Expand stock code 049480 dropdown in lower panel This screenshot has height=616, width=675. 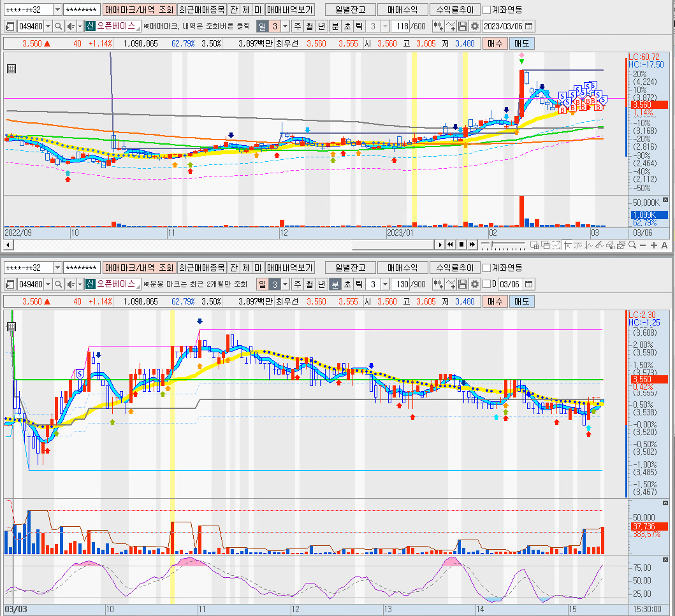click(48, 284)
